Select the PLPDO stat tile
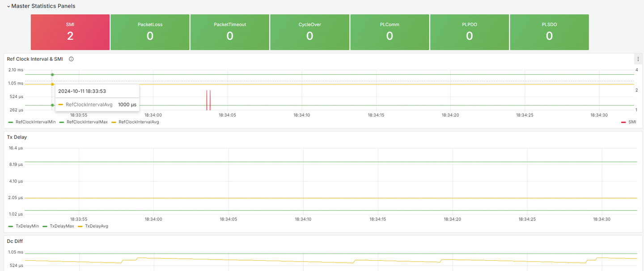 coord(469,32)
